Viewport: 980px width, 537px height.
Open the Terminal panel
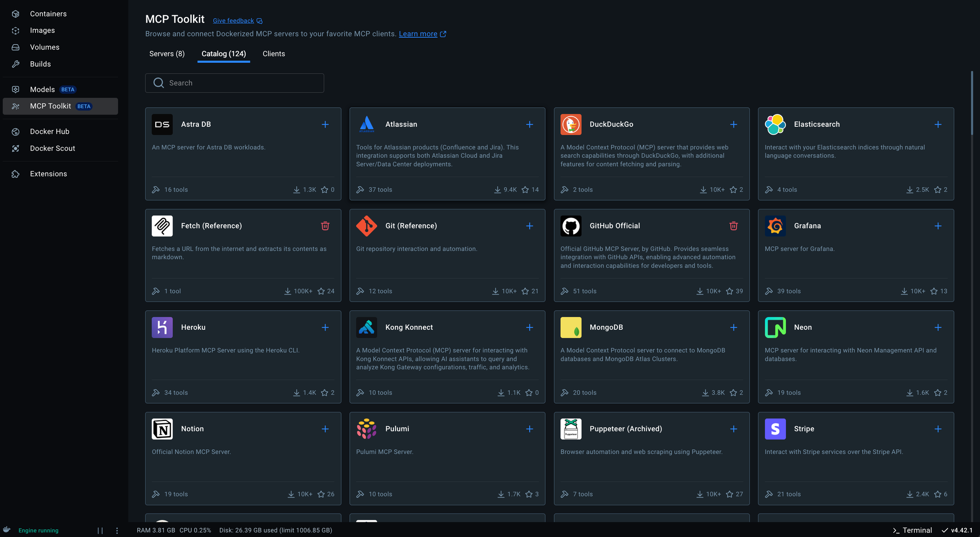tap(912, 530)
